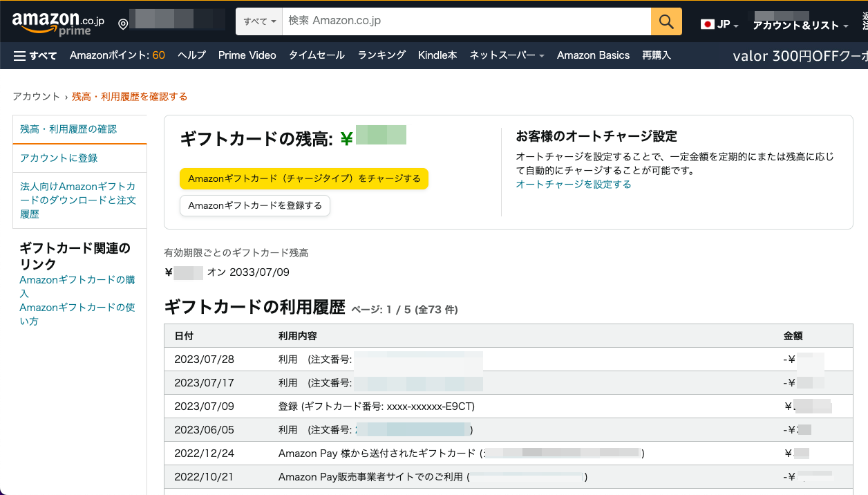Screen dimensions: 868x495
Task: Select 法人向けAmazonギフトカード sidebar tab
Action: coord(79,200)
